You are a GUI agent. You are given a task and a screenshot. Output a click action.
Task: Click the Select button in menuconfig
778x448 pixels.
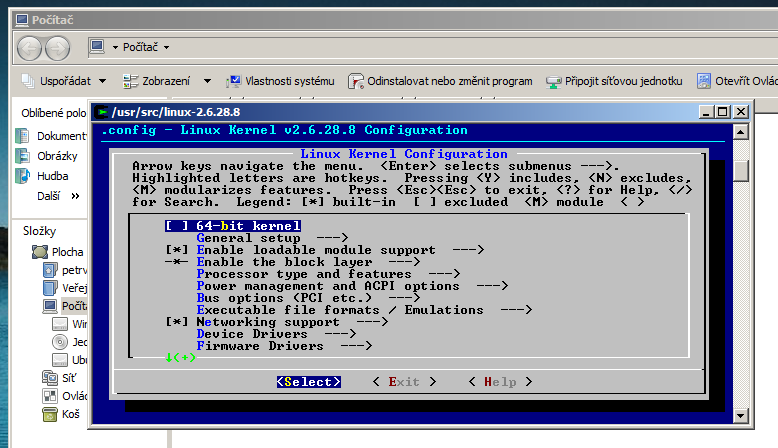click(x=309, y=382)
